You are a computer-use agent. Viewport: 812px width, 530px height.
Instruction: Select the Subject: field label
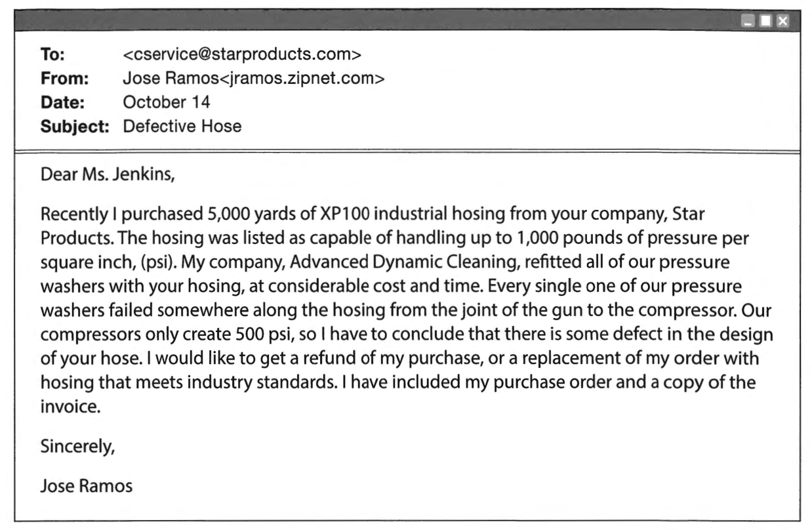click(74, 125)
